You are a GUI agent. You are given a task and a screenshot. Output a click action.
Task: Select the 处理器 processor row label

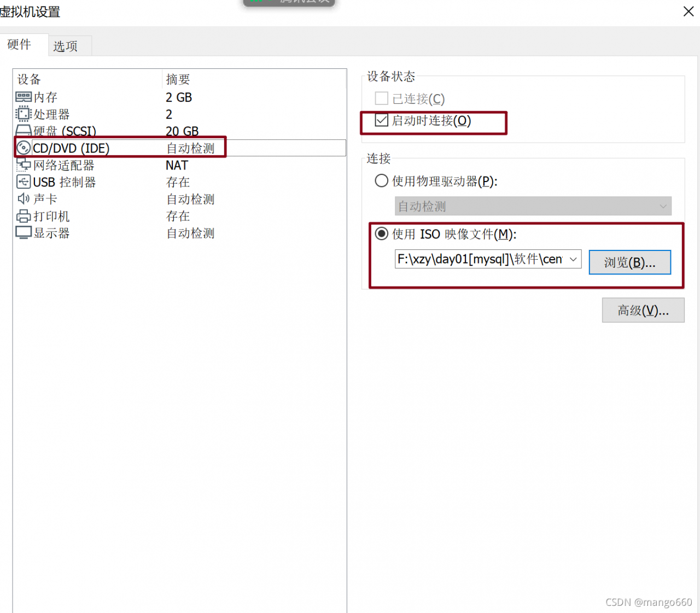coord(51,114)
